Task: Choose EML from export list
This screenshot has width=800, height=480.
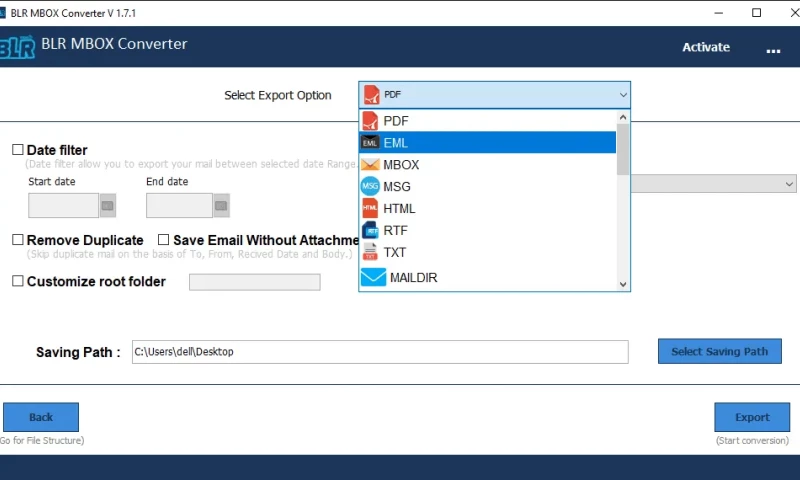Action: [488, 143]
